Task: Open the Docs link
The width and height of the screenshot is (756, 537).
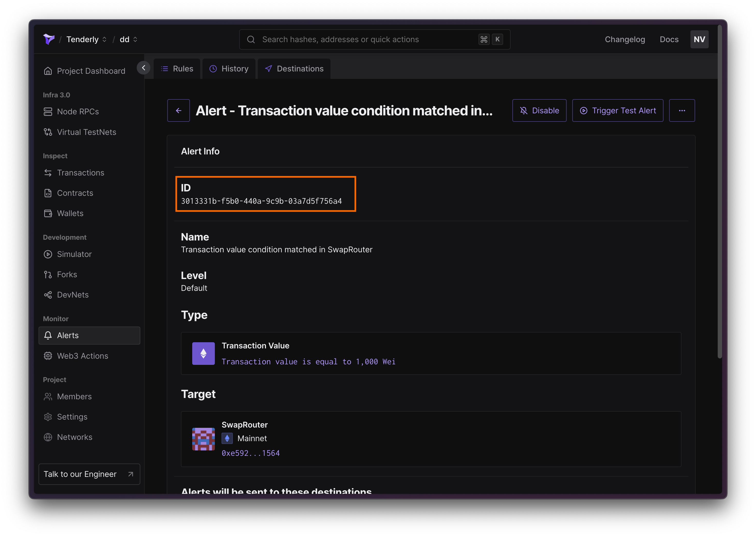Action: (669, 39)
